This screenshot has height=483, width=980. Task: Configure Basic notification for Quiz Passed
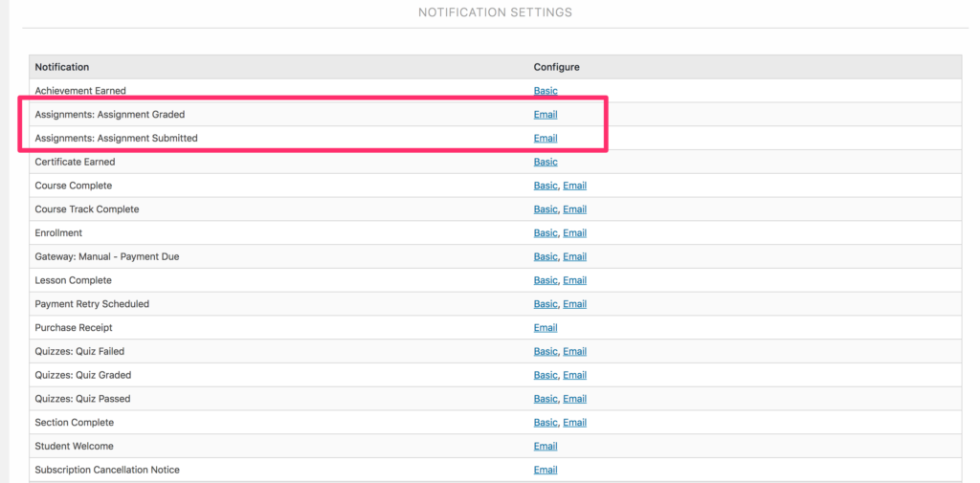coord(545,399)
